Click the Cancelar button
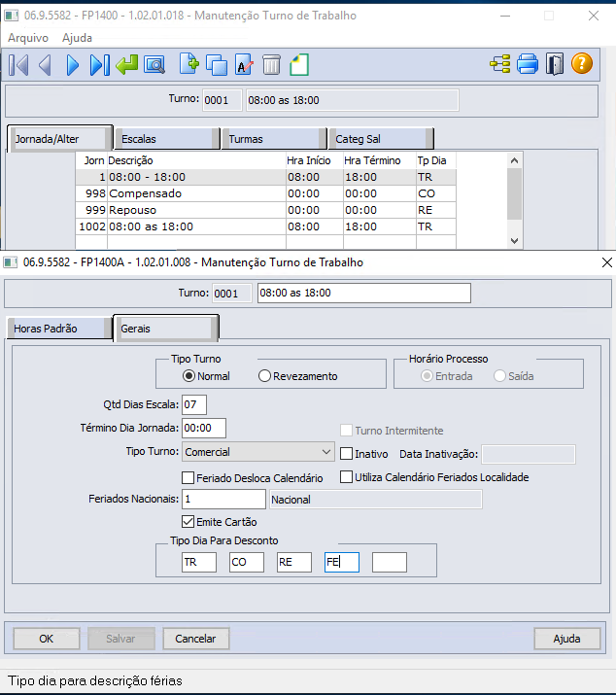 point(195,639)
